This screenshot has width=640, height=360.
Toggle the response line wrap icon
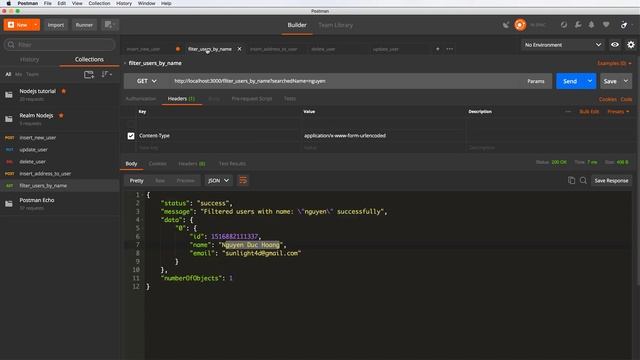click(243, 180)
